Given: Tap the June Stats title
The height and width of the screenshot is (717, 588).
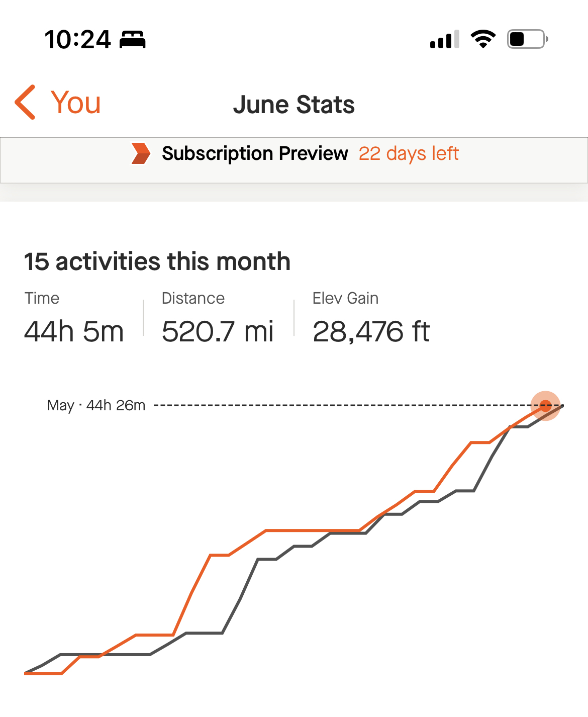Looking at the screenshot, I should 294,105.
